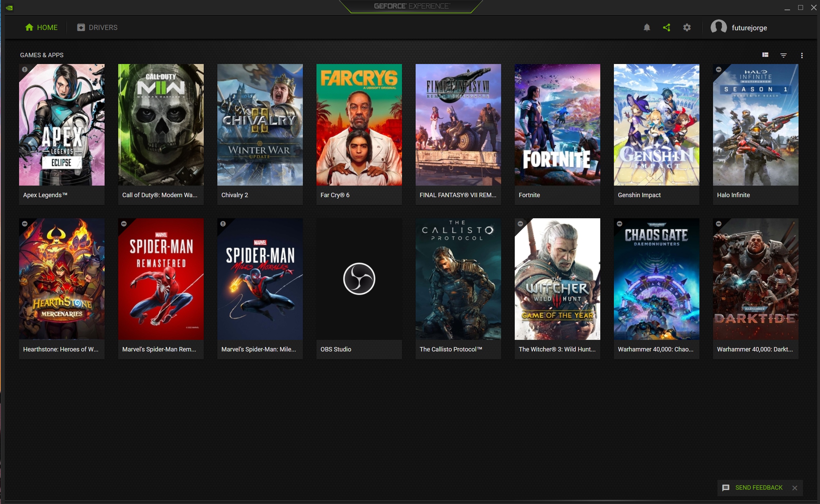Click the 'OBS Studio' title label
The height and width of the screenshot is (504, 820).
click(336, 349)
